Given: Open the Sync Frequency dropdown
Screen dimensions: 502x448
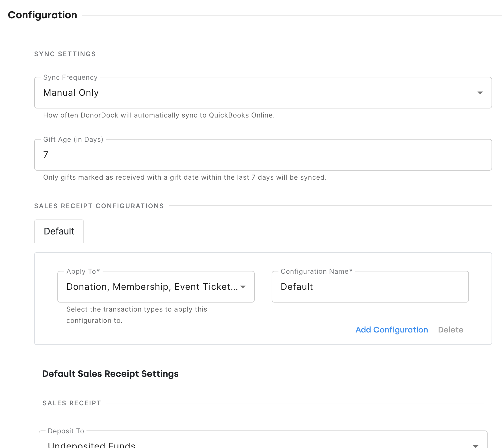Looking at the screenshot, I should click(x=263, y=93).
